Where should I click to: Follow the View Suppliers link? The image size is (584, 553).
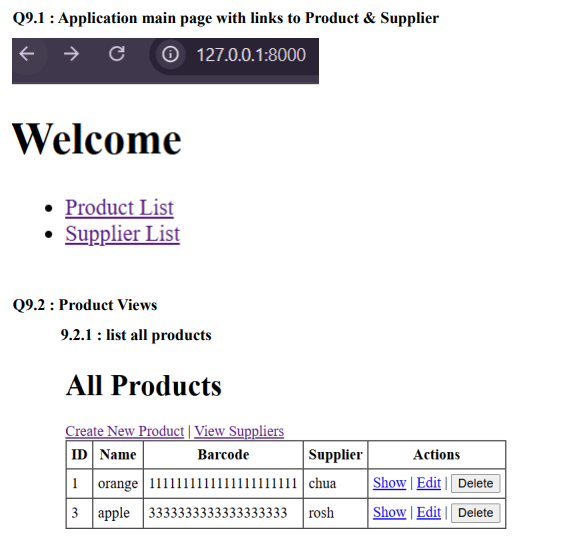(x=239, y=431)
